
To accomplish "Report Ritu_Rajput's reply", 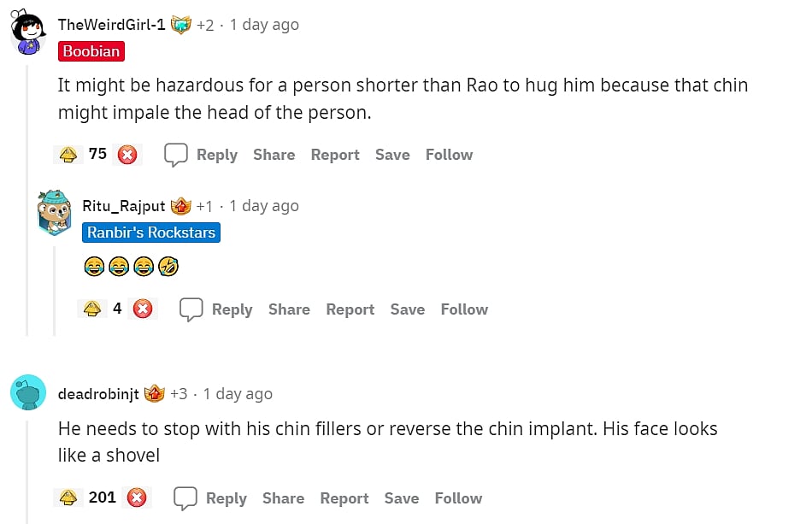I will tap(350, 309).
